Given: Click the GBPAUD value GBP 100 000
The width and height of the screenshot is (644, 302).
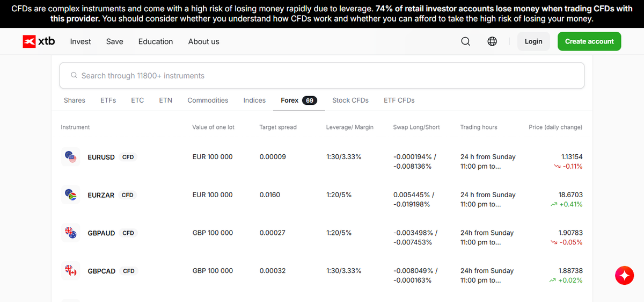Looking at the screenshot, I should (213, 233).
